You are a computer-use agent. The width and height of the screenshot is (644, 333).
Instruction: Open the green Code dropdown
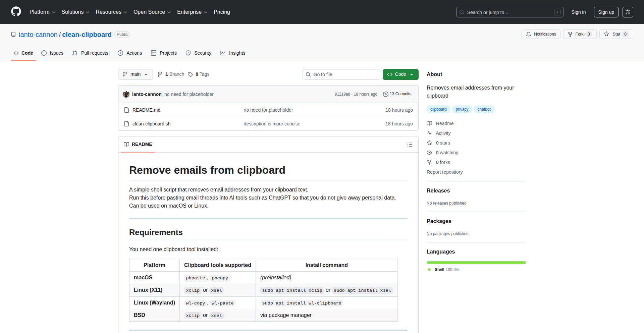point(400,74)
